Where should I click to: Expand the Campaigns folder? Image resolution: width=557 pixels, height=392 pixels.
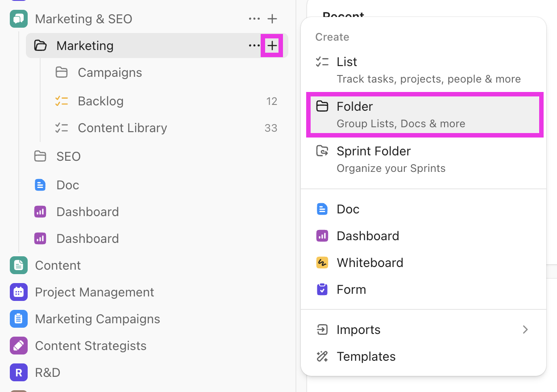tap(110, 72)
